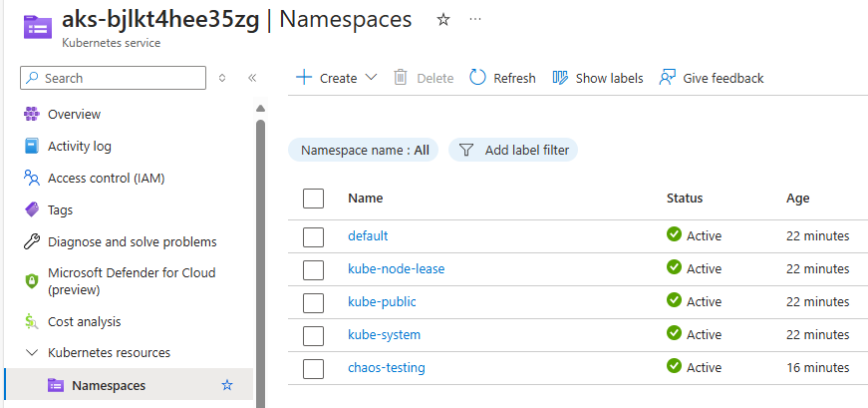Favorite this page with the star icon
Viewport: 868px width, 408px height.
point(442,20)
